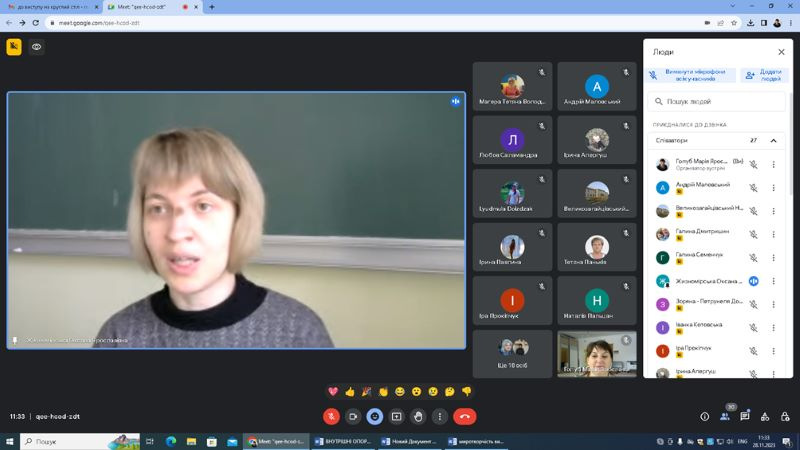This screenshot has width=800, height=450.
Task: Send the party popper reaction
Action: [x=366, y=391]
